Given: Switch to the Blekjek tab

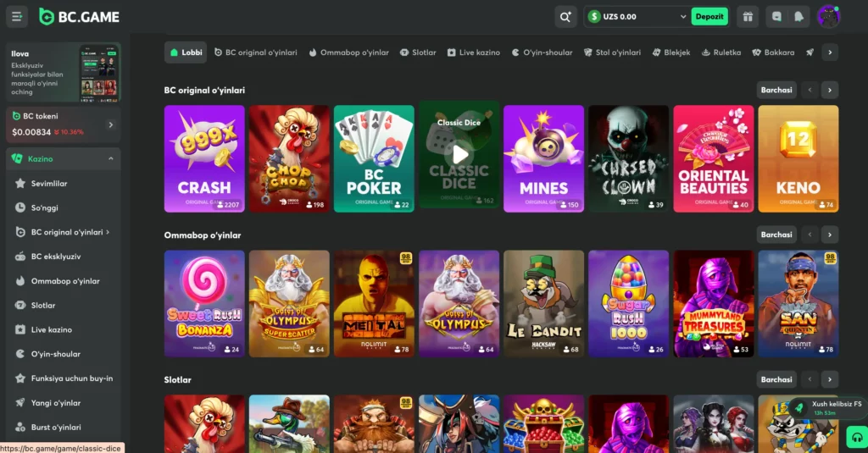Looking at the screenshot, I should (671, 52).
